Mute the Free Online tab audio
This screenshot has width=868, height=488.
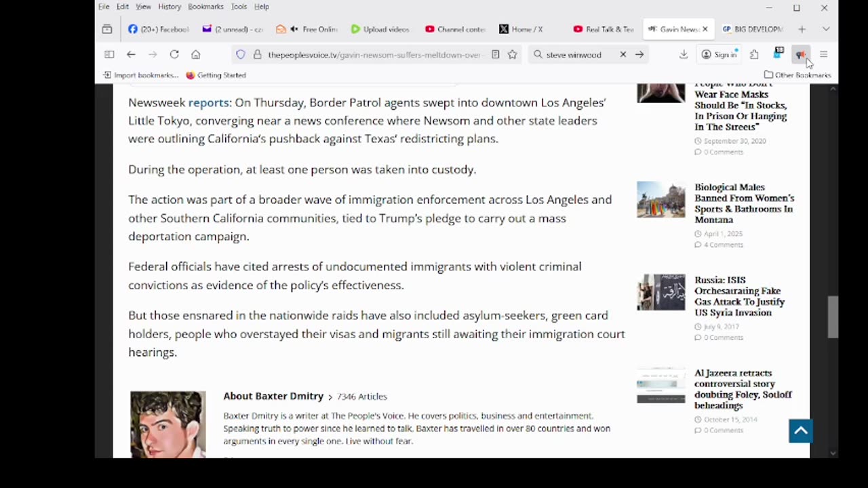point(294,29)
